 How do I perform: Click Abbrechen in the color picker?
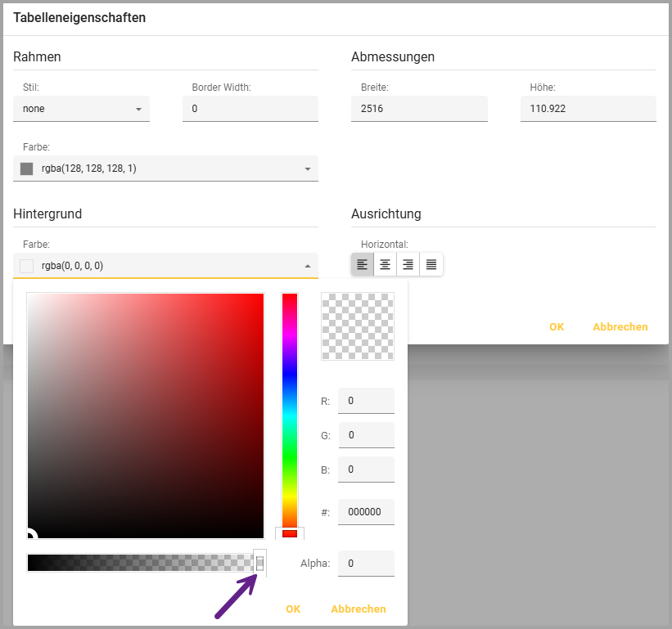click(x=358, y=609)
